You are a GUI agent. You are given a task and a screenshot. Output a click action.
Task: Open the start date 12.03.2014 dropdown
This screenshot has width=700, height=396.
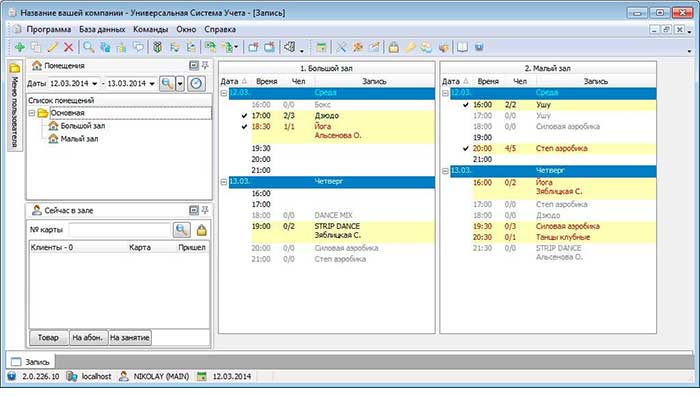point(94,83)
